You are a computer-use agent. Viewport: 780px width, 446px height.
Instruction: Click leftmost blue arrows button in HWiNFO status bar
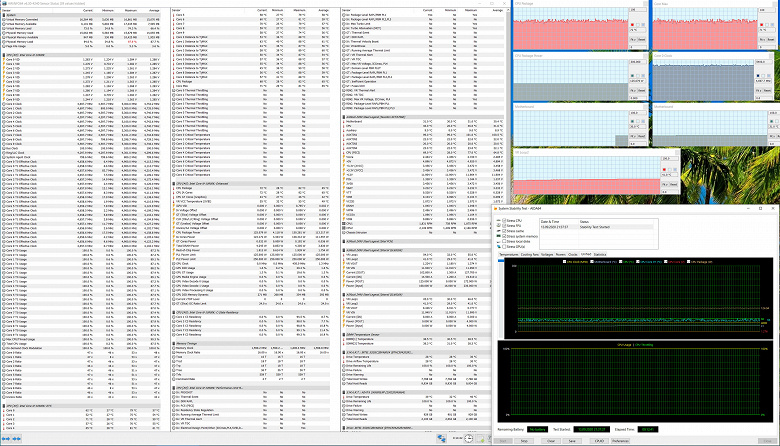pyautogui.click(x=6, y=439)
